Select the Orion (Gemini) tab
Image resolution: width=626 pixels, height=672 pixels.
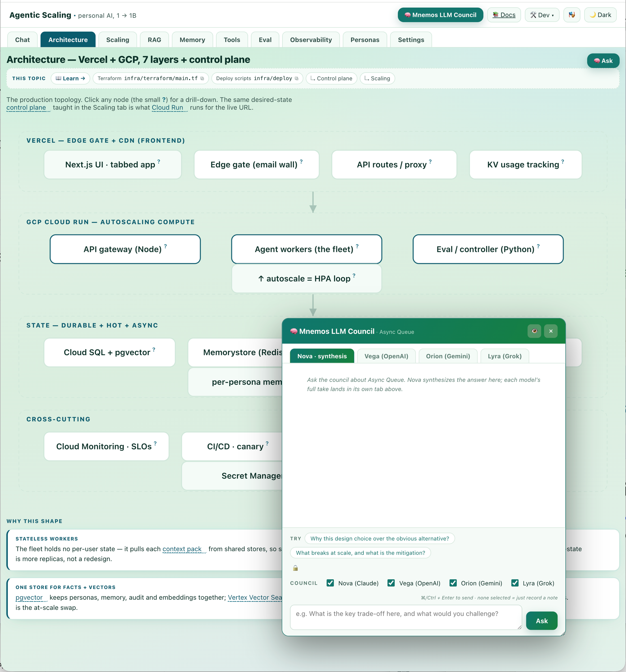(448, 356)
